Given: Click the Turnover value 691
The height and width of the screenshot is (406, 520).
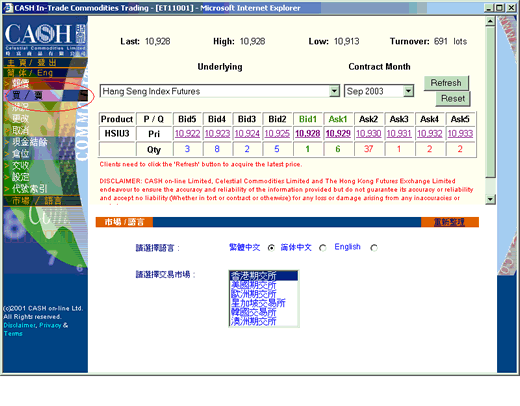Looking at the screenshot, I should [441, 41].
